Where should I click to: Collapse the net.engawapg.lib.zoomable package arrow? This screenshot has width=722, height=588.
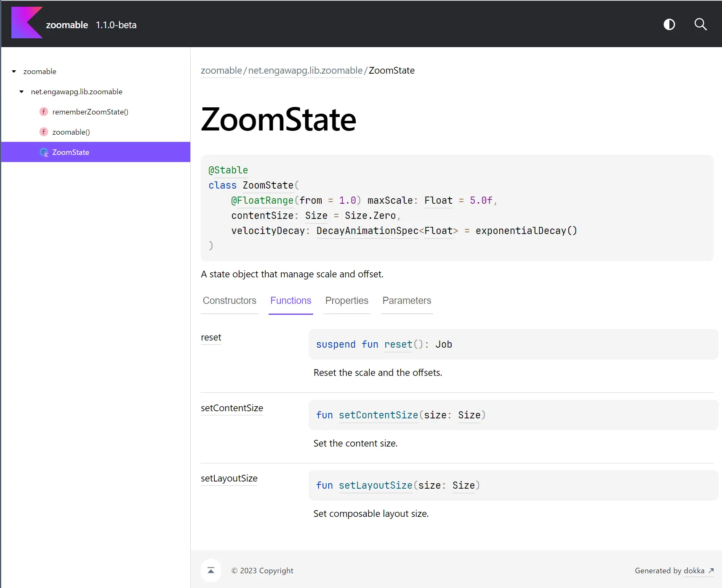coord(21,92)
